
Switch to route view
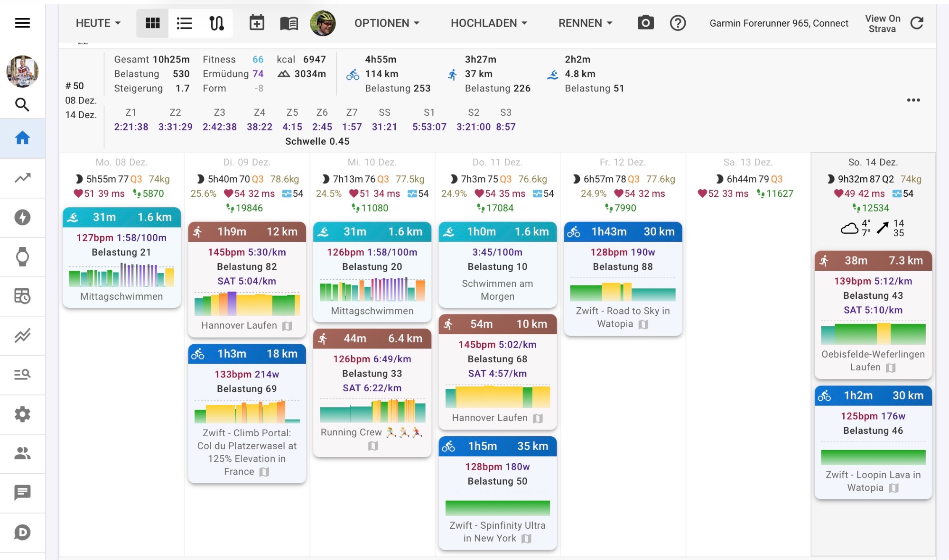(x=216, y=23)
